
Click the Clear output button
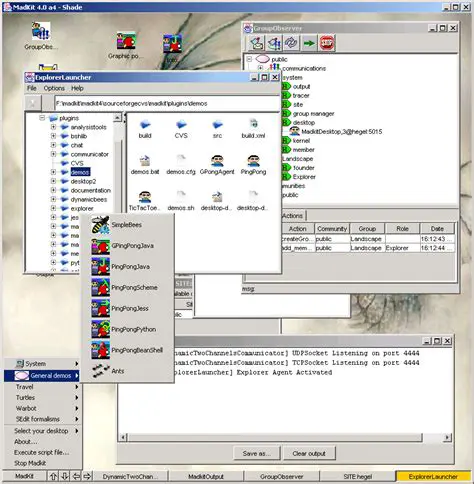click(309, 453)
